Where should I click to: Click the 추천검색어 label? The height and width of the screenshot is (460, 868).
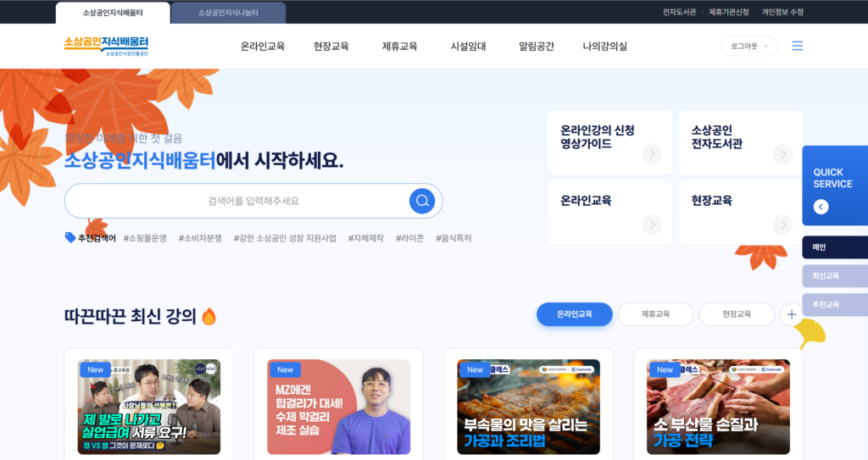point(97,238)
